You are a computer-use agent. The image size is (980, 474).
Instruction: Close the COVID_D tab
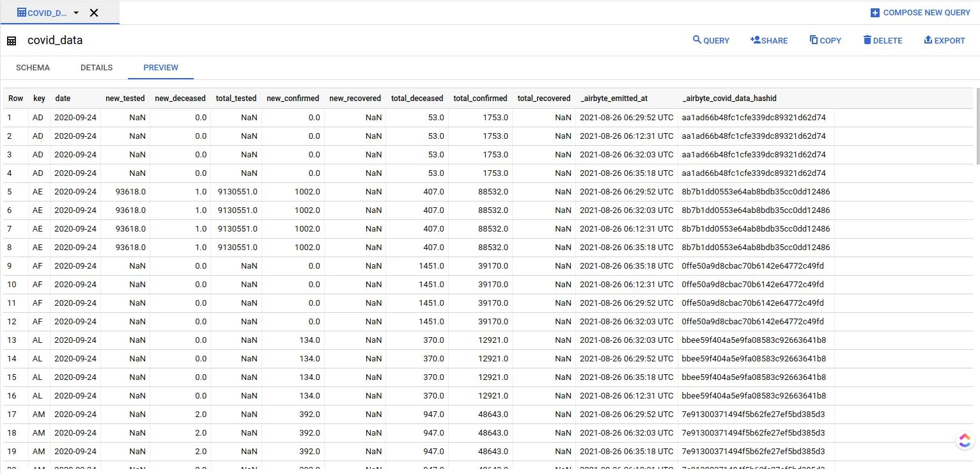[94, 13]
